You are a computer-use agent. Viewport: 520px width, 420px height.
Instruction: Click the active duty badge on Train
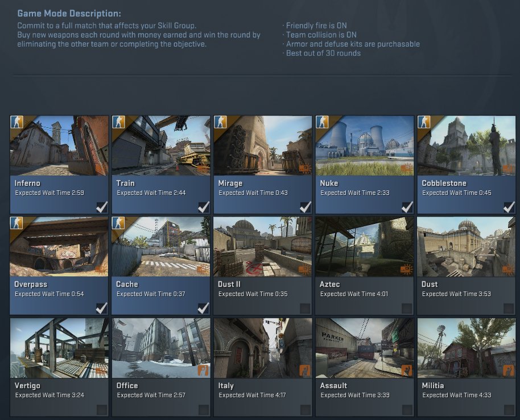tap(119, 122)
